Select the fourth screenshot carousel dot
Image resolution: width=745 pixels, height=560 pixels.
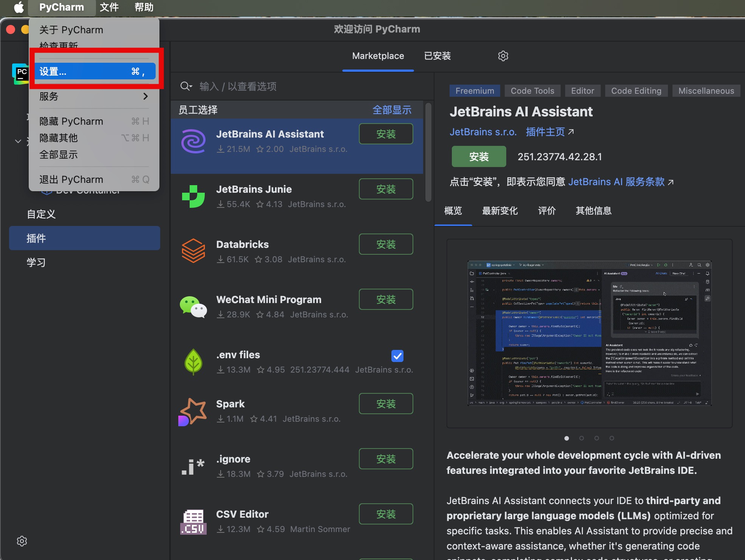tap(612, 438)
